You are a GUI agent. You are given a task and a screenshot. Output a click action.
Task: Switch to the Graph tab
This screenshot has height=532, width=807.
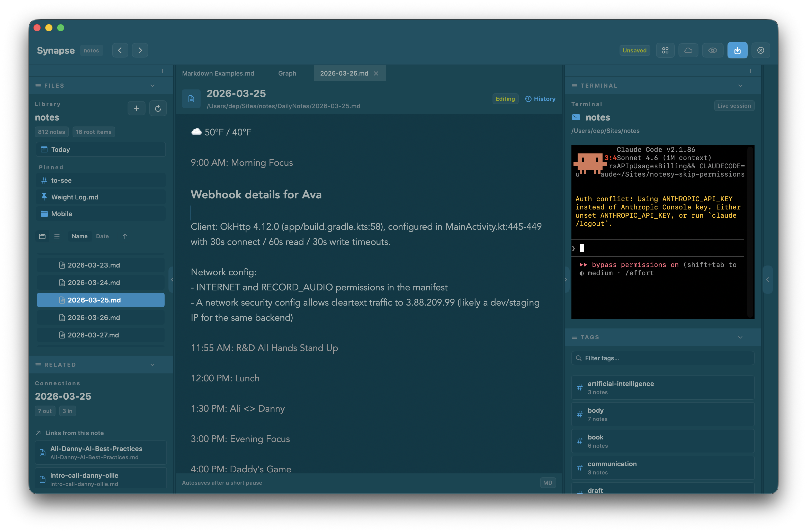[x=287, y=73]
